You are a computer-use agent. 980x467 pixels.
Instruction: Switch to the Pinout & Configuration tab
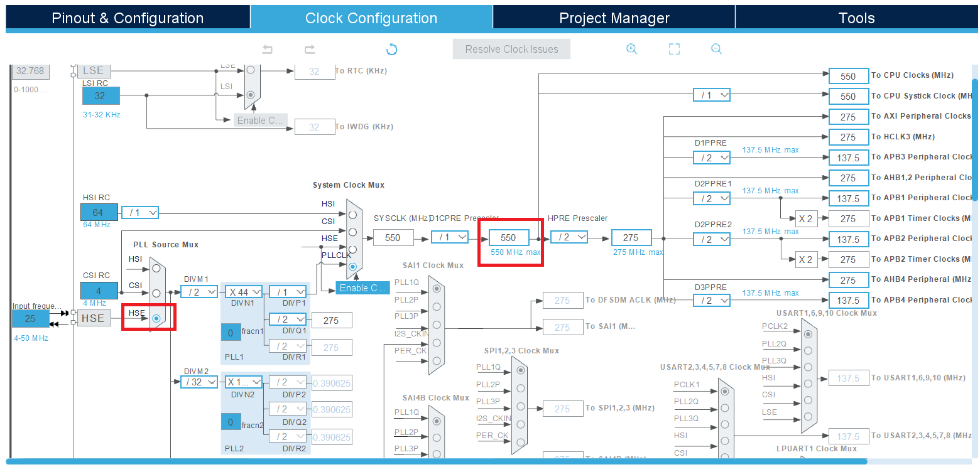128,18
